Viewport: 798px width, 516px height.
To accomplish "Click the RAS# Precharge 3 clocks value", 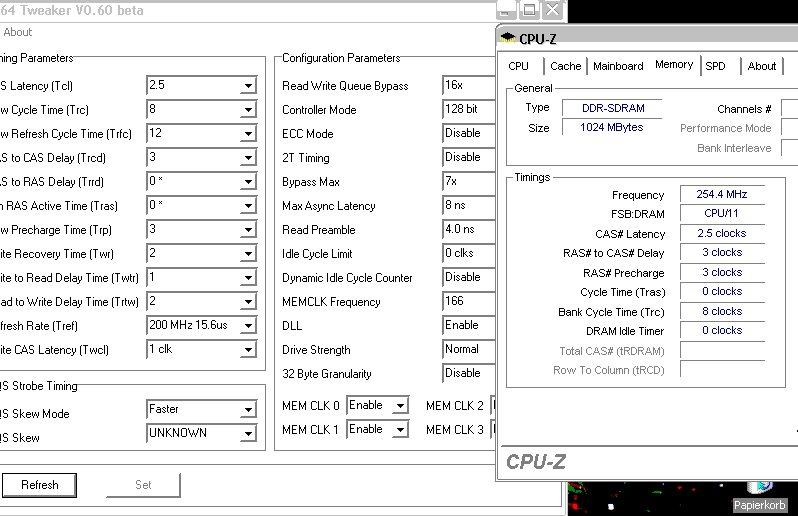I will click(722, 273).
